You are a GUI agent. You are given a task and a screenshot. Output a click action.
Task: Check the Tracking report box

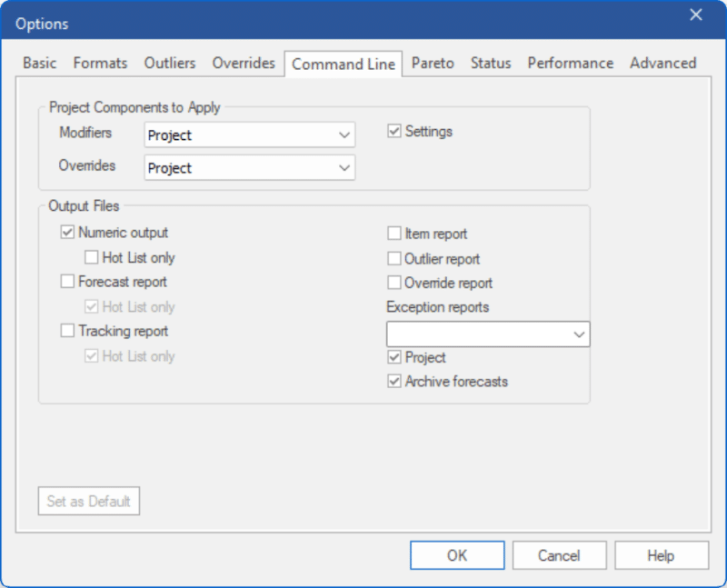[66, 330]
